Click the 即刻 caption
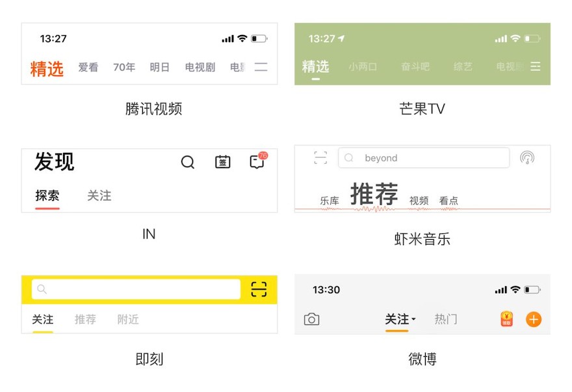Image resolution: width=572 pixels, height=392 pixels. (149, 359)
